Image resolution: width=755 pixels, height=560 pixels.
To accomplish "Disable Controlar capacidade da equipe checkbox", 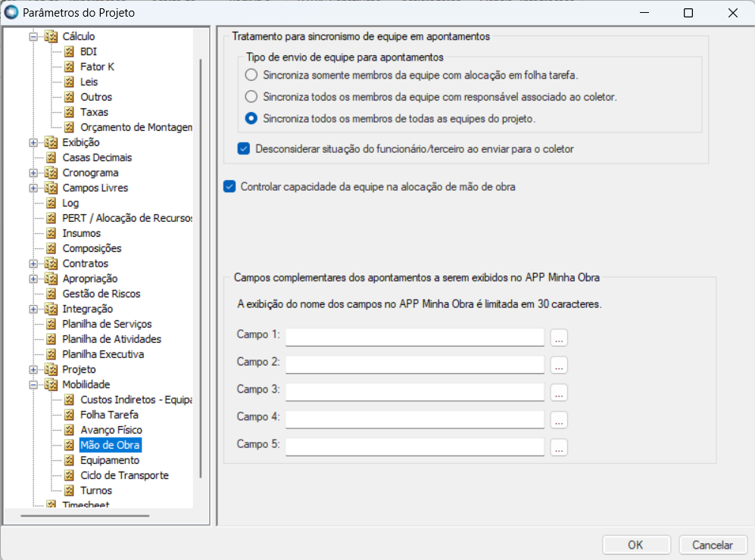I will (230, 186).
